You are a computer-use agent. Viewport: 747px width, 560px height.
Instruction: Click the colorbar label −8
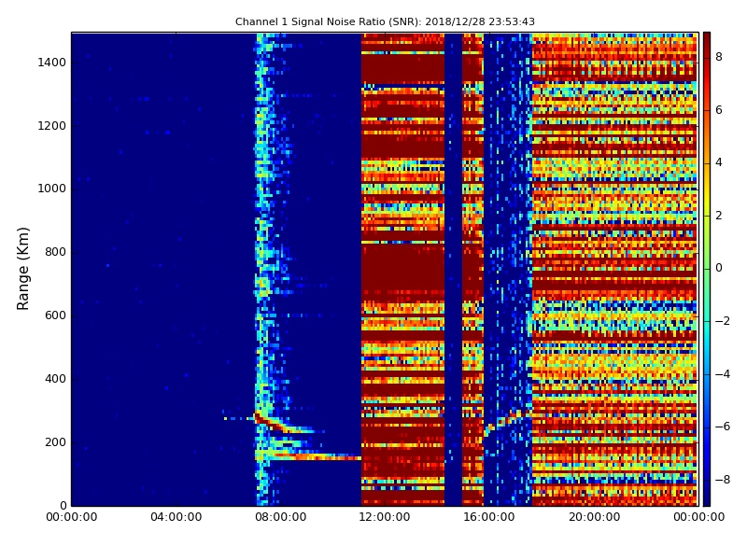click(x=723, y=480)
